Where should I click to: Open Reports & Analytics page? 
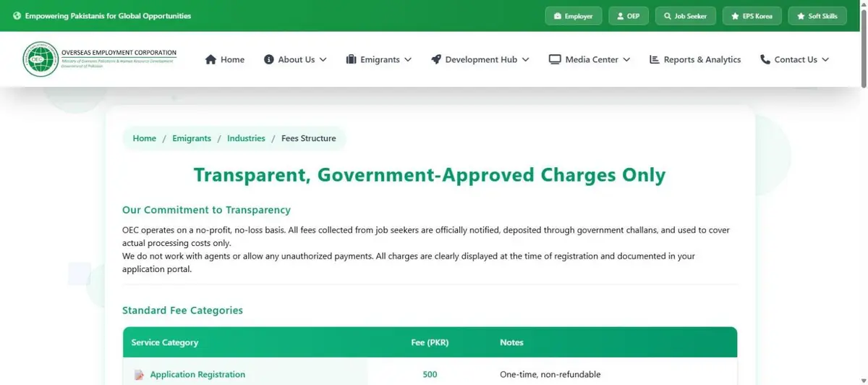click(x=695, y=59)
